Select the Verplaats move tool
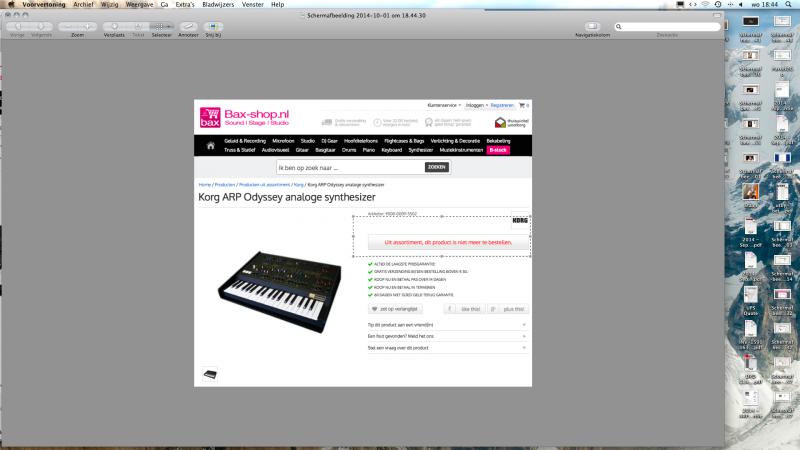Viewport: 800px width, 450px height. pos(114,26)
